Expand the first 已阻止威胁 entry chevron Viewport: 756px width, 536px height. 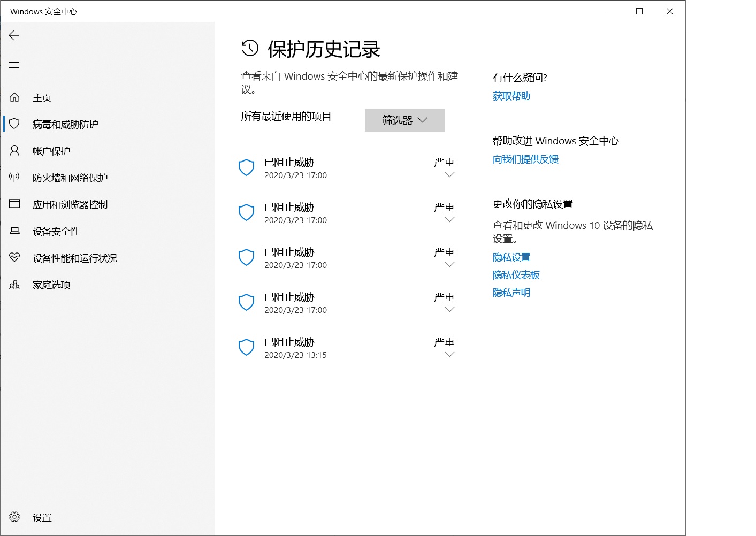point(449,175)
